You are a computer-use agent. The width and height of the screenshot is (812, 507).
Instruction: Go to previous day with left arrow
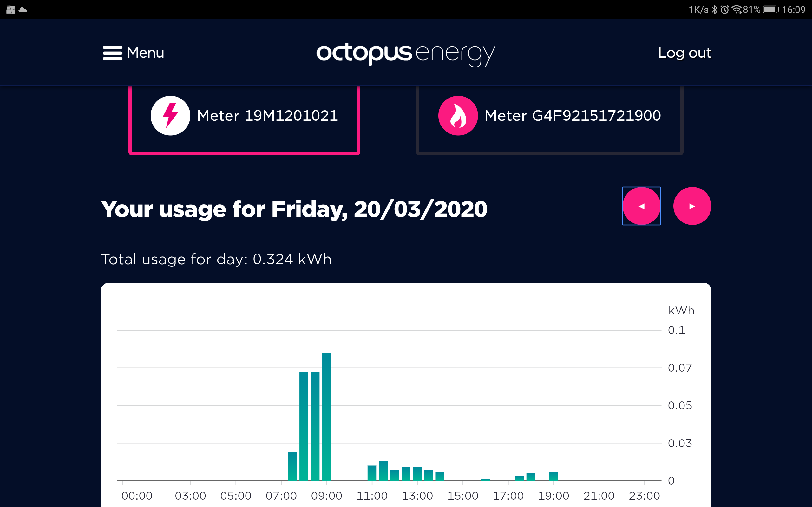(642, 206)
